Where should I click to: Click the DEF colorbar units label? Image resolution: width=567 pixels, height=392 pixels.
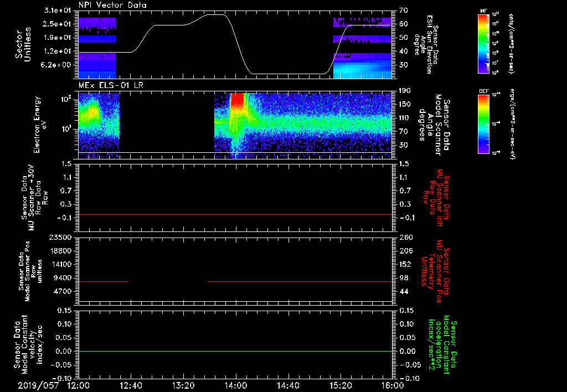click(512, 124)
